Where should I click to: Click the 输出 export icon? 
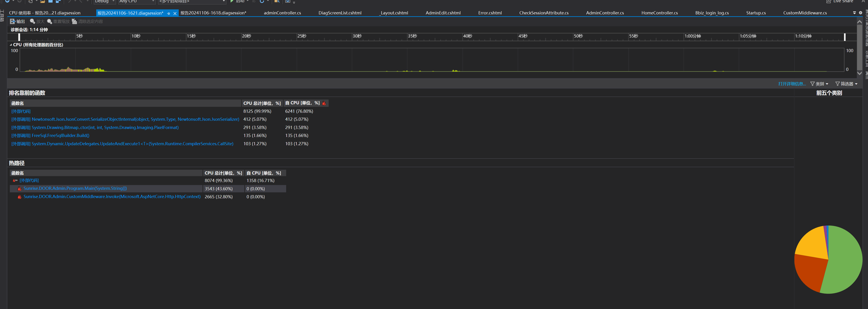[x=13, y=21]
